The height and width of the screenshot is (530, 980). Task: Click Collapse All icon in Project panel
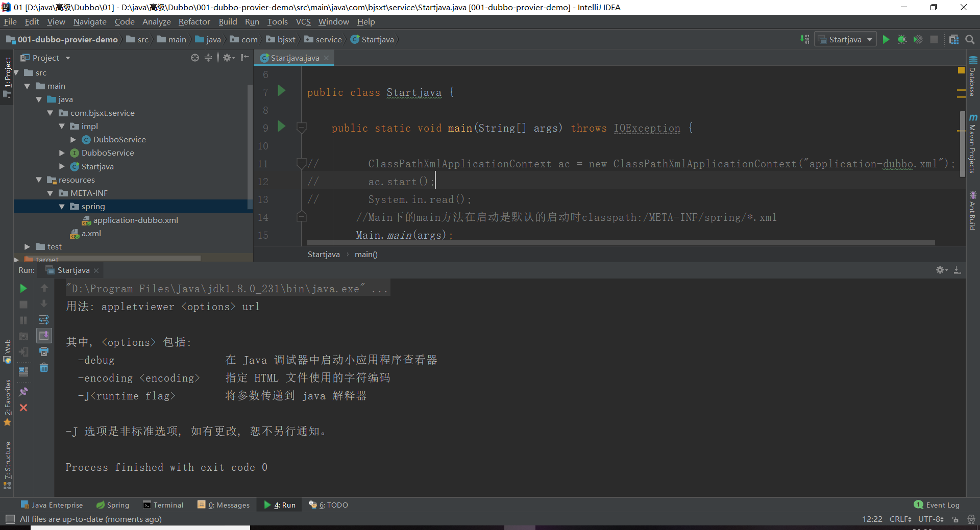click(208, 58)
